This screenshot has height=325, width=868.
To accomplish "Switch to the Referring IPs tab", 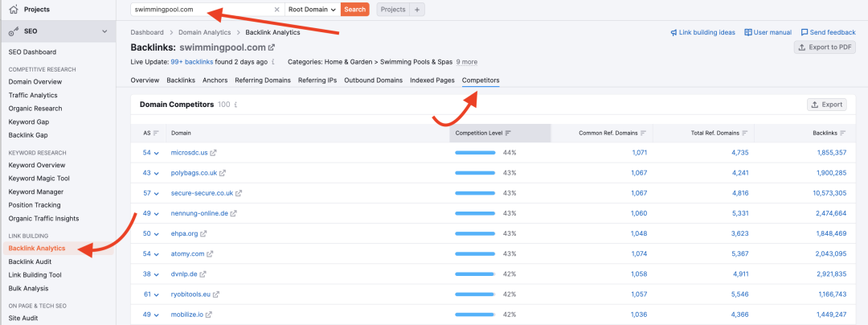I will 317,80.
